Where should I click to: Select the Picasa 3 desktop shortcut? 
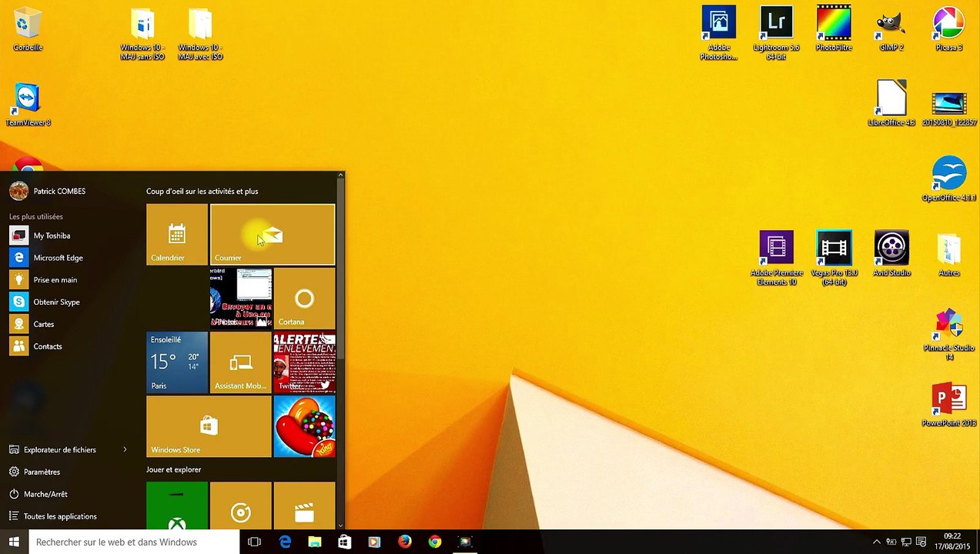[x=948, y=29]
